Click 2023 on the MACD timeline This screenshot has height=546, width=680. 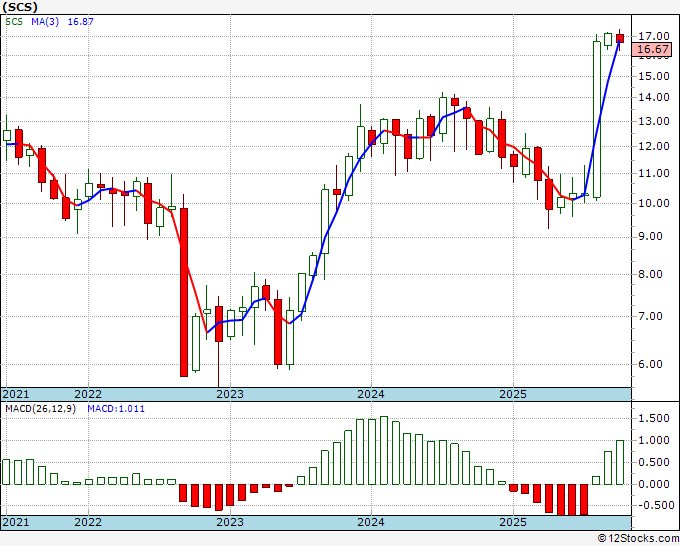point(230,522)
